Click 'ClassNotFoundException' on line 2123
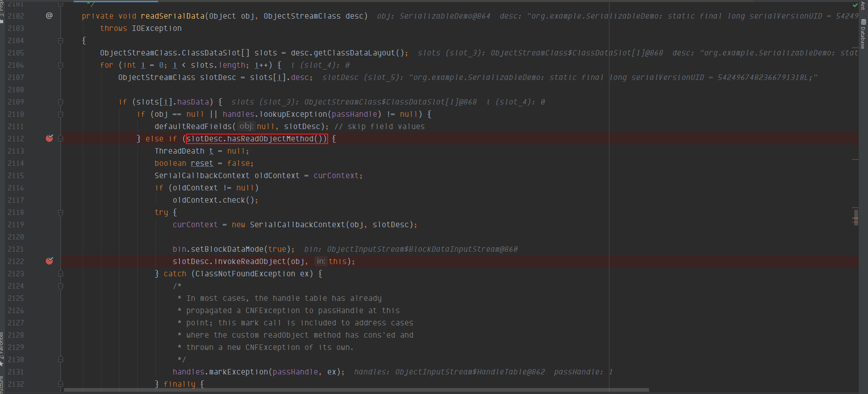This screenshot has height=394, width=868. click(245, 274)
